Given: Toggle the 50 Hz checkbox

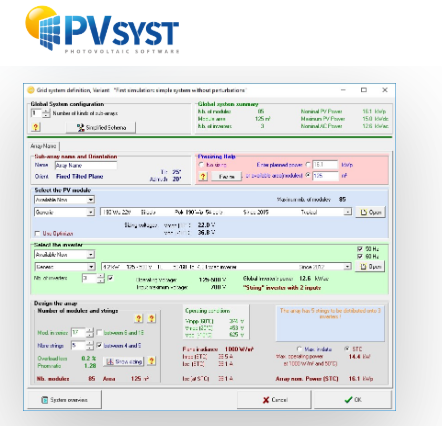Looking at the screenshot, I should pyautogui.click(x=360, y=249).
